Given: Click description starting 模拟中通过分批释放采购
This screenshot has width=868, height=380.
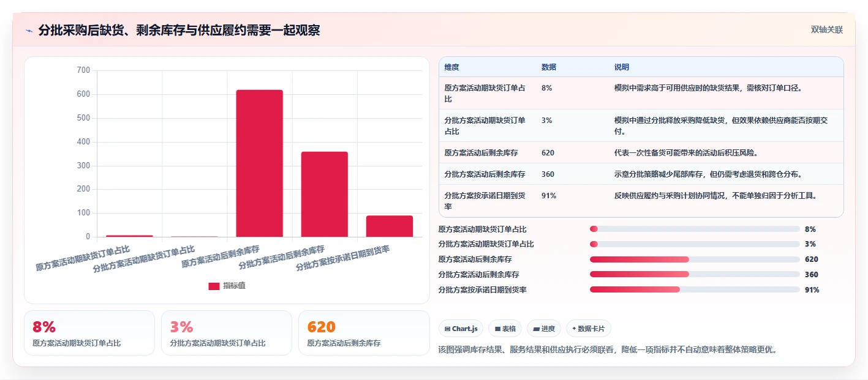Looking at the screenshot, I should point(721,125).
